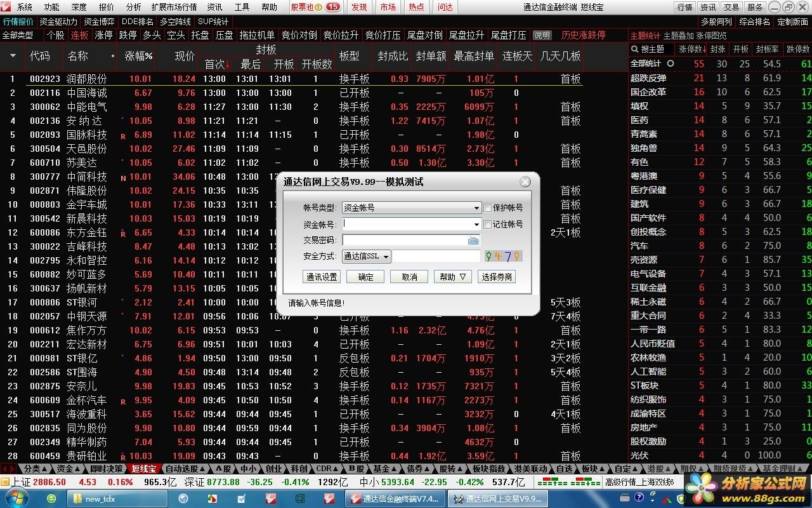Enable the 记住帐号 checkbox

[x=487, y=224]
